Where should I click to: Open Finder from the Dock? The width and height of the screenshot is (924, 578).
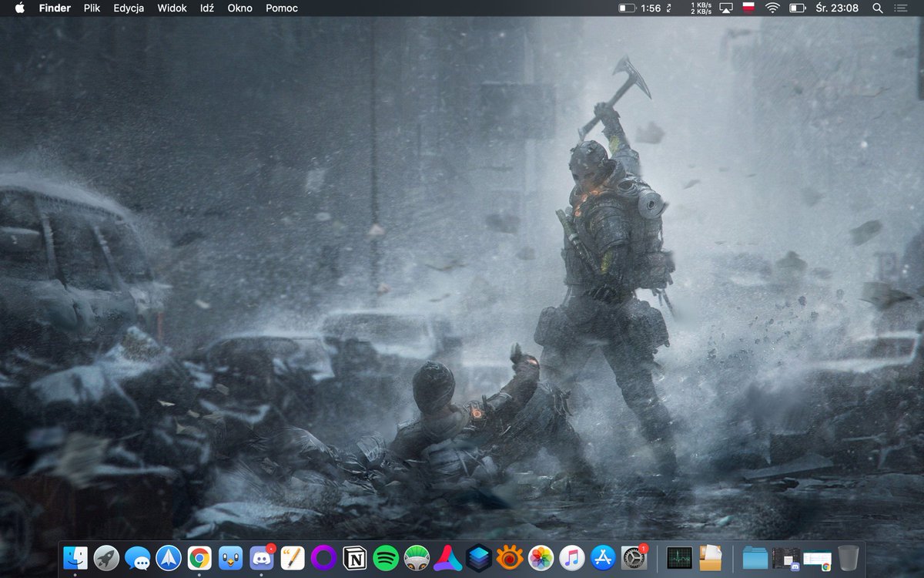point(75,557)
